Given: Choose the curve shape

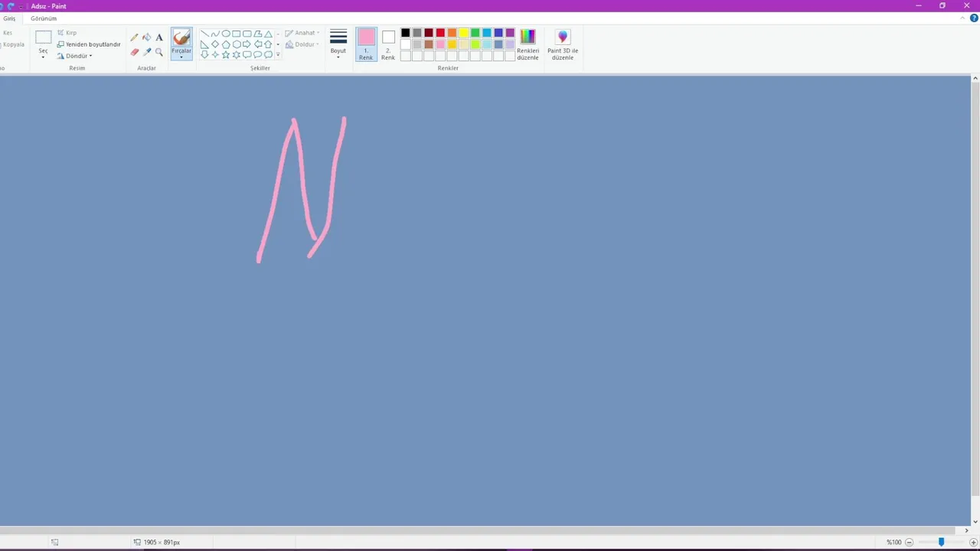Looking at the screenshot, I should 215,34.
